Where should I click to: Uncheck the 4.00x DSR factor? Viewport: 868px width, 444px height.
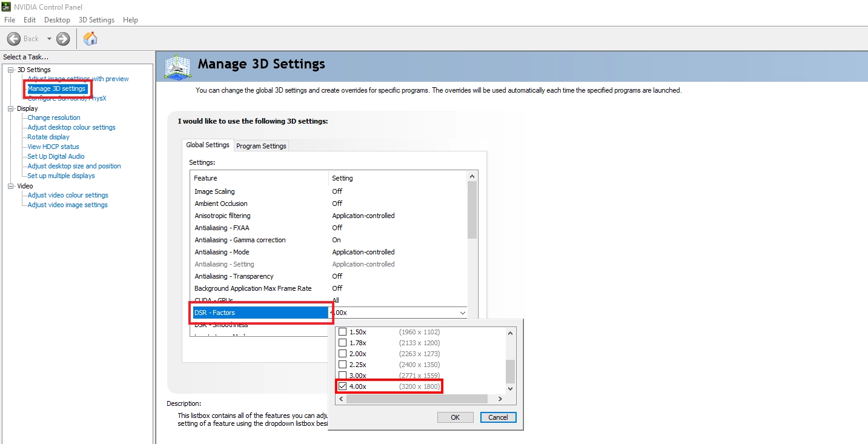[342, 386]
